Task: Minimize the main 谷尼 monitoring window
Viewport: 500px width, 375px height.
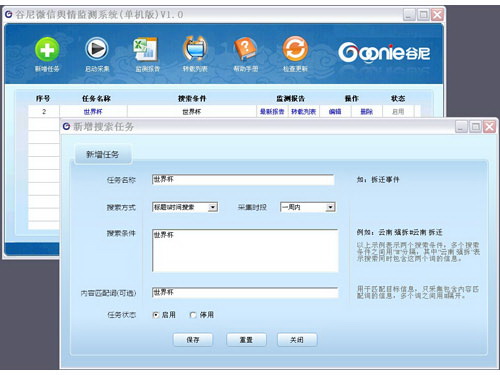Action: point(409,15)
